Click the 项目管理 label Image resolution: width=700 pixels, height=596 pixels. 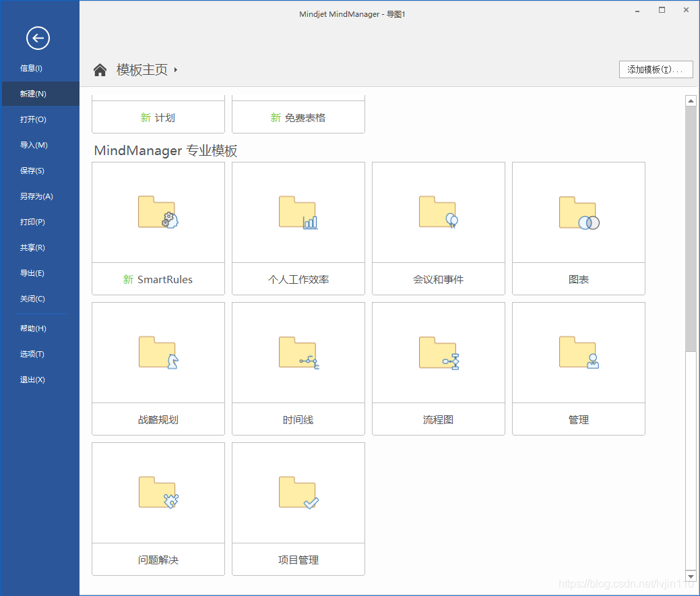point(298,560)
